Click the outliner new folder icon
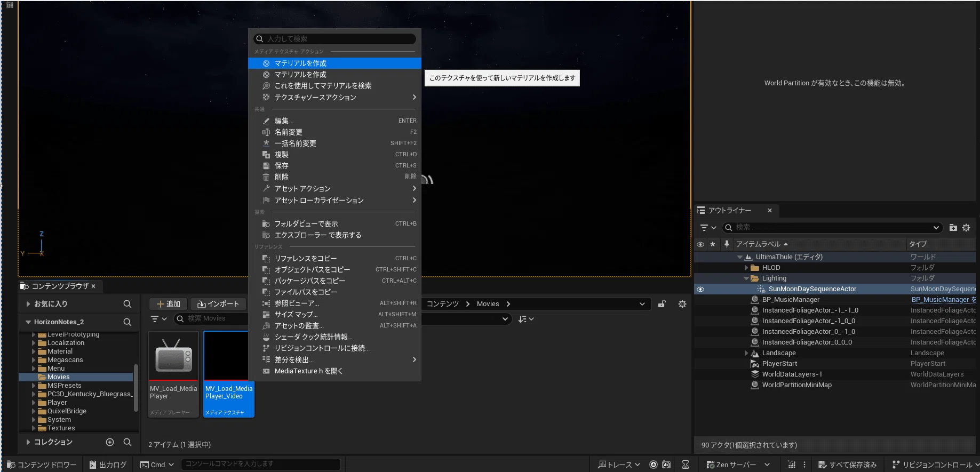The image size is (980, 472). (x=953, y=228)
